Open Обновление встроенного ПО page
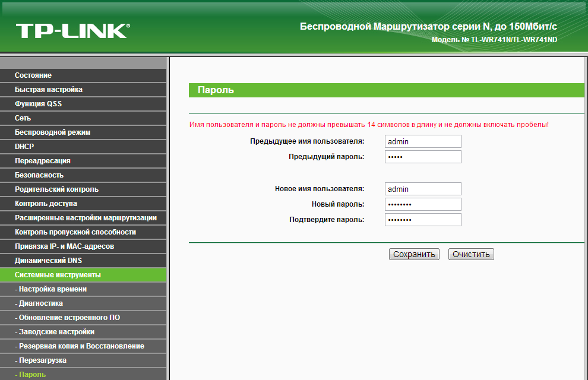Image resolution: width=588 pixels, height=380 pixels. (83, 318)
